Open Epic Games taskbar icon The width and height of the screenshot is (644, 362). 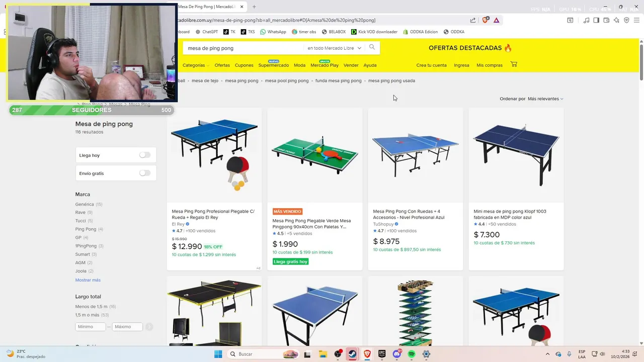(382, 354)
